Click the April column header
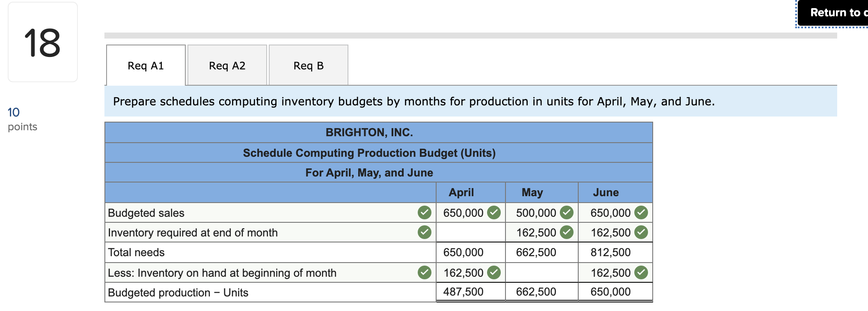Viewport: 868px width, 311px height. 461,192
